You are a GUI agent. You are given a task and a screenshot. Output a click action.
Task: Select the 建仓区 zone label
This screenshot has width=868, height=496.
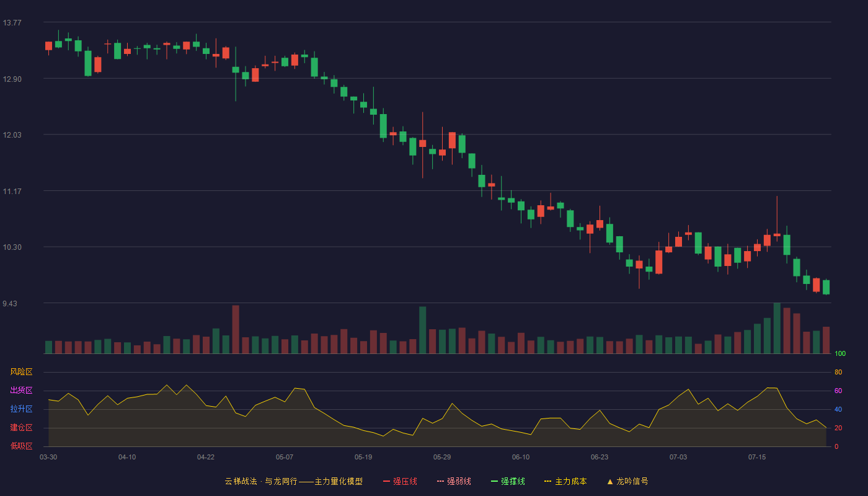21,428
